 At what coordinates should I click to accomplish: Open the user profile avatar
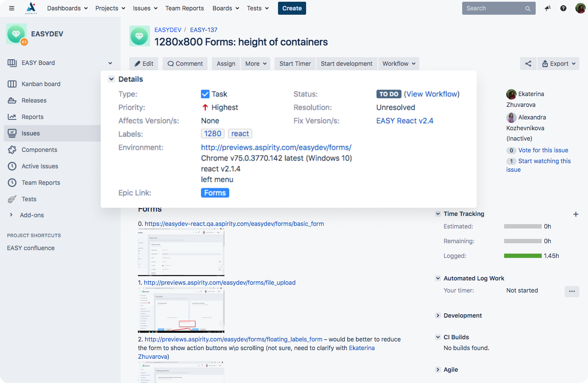point(580,8)
